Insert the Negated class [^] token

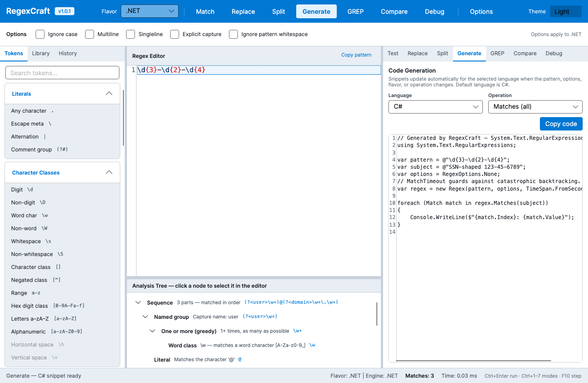click(x=62, y=280)
